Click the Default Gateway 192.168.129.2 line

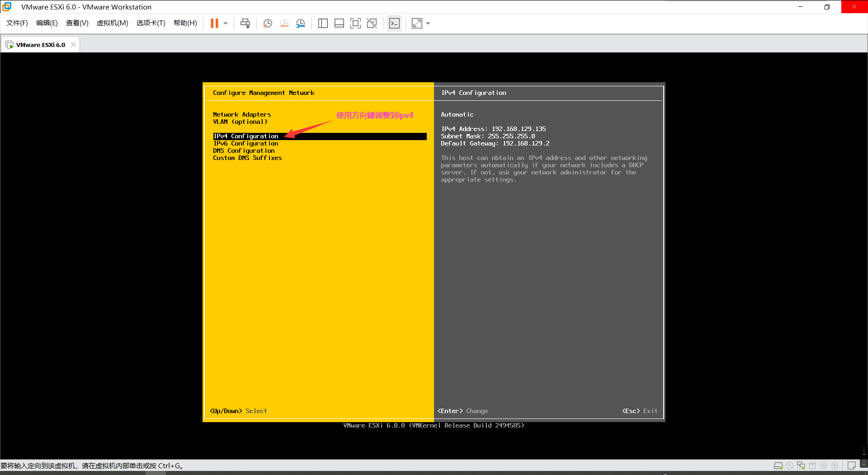pyautogui.click(x=495, y=144)
